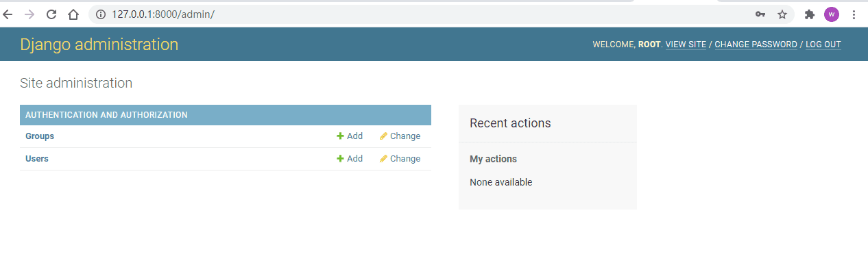Click the saved password key icon

760,14
